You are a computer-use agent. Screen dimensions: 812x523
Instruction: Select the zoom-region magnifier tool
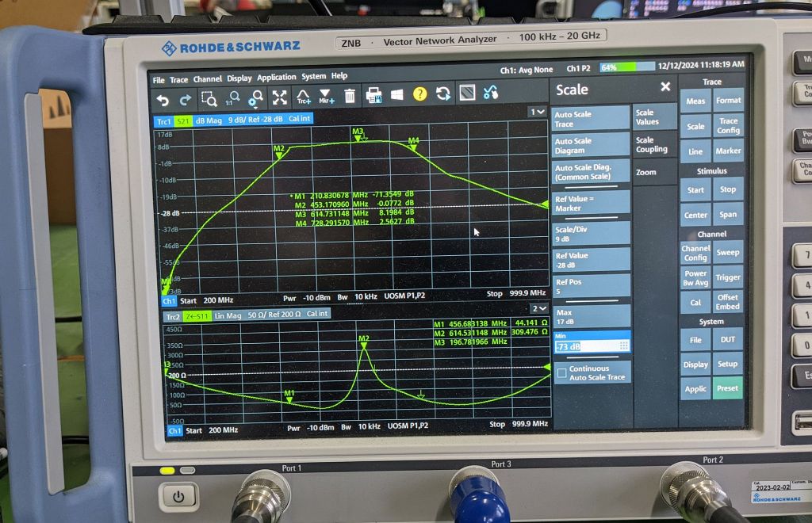coord(209,98)
